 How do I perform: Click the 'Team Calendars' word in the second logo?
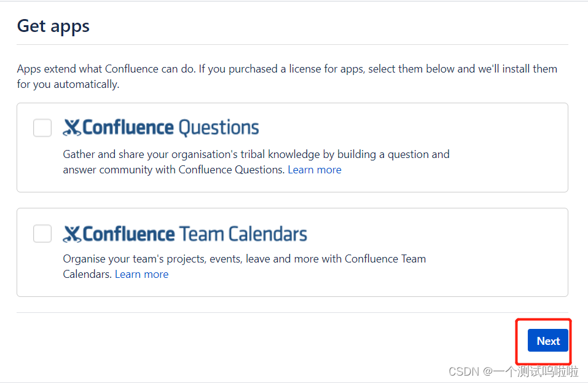pos(243,234)
